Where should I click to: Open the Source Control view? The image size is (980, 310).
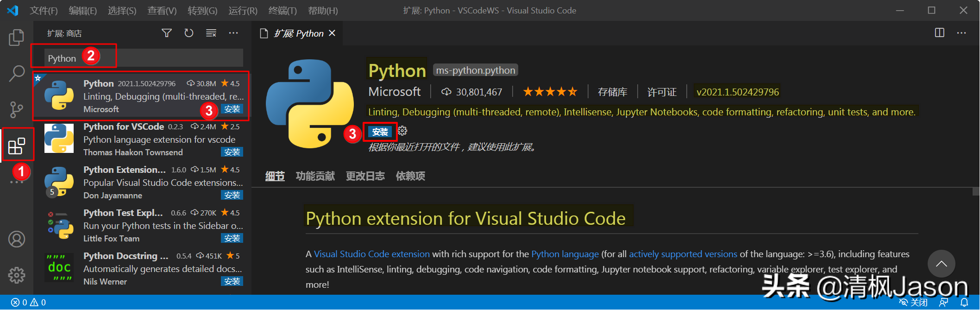(x=17, y=109)
